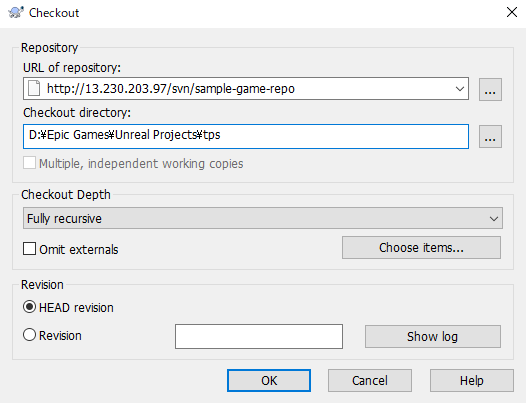Confirm checkout with the OK button
Screen dimensions: 528x406
[x=269, y=381]
